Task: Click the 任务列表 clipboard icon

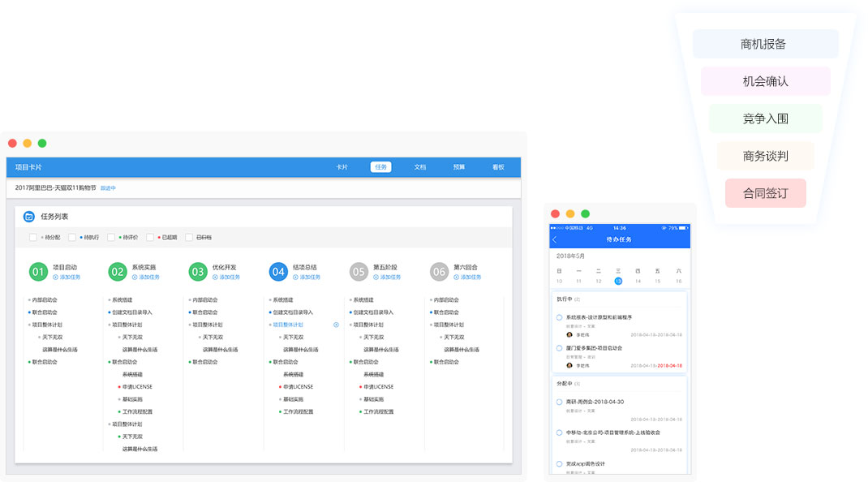Action: click(28, 217)
